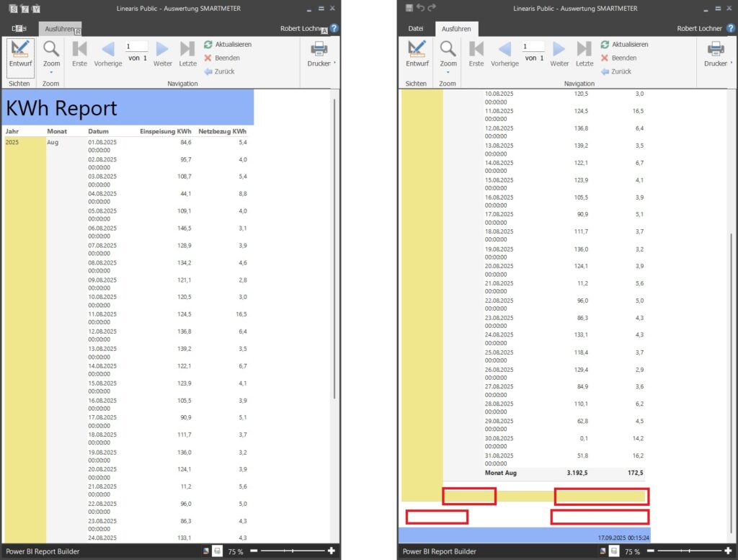Click Aktualisieren refresh icon in right window
This screenshot has height=560, width=738.
[605, 45]
